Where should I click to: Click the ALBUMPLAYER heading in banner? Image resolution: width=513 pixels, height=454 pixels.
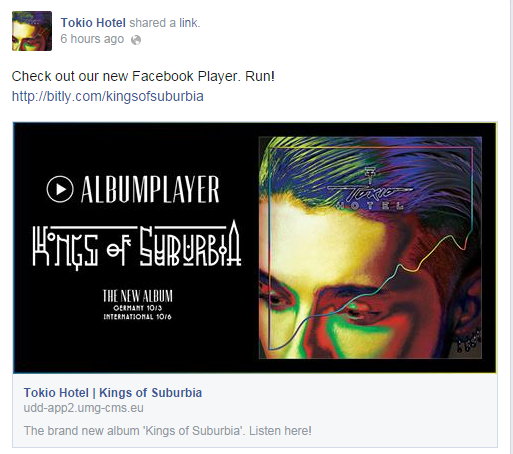(x=150, y=189)
